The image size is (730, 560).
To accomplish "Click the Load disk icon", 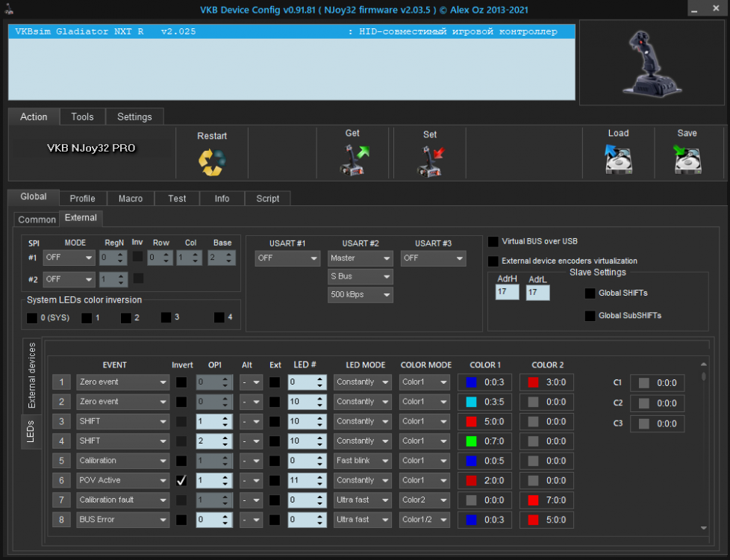I will tap(618, 159).
